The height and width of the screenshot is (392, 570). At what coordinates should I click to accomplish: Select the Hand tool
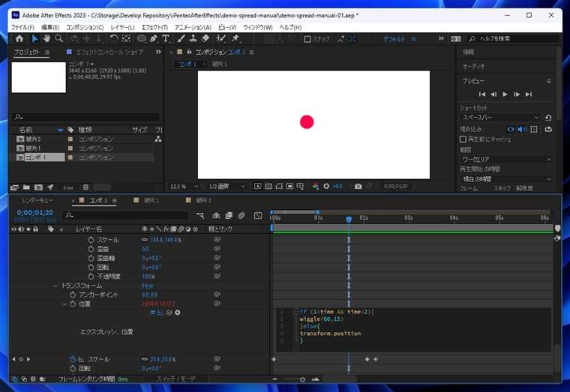point(46,38)
